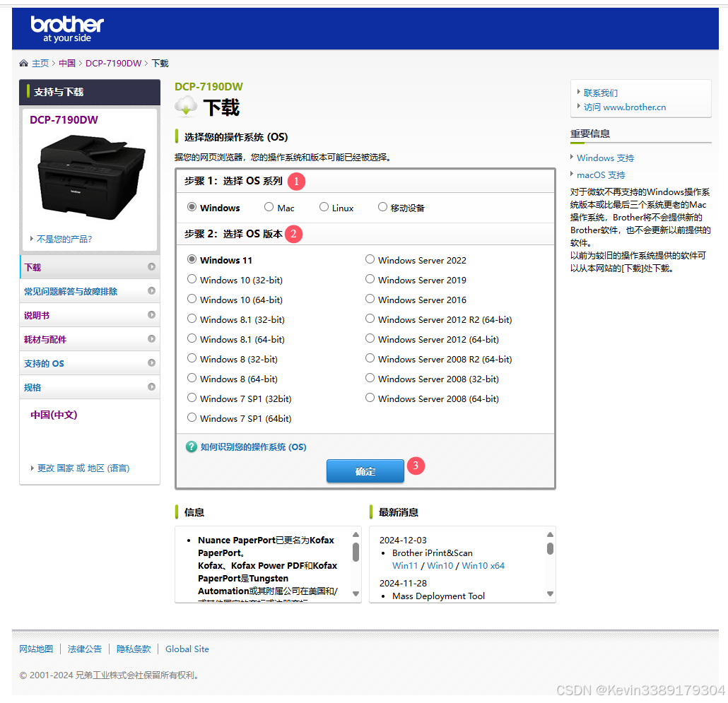
Task: Select Windows Server 2022 option
Action: 370,259
